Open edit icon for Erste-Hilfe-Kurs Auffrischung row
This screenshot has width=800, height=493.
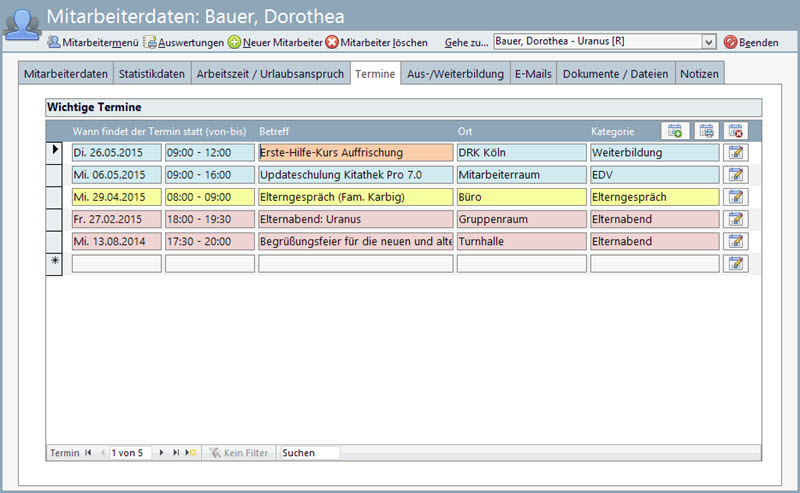735,153
